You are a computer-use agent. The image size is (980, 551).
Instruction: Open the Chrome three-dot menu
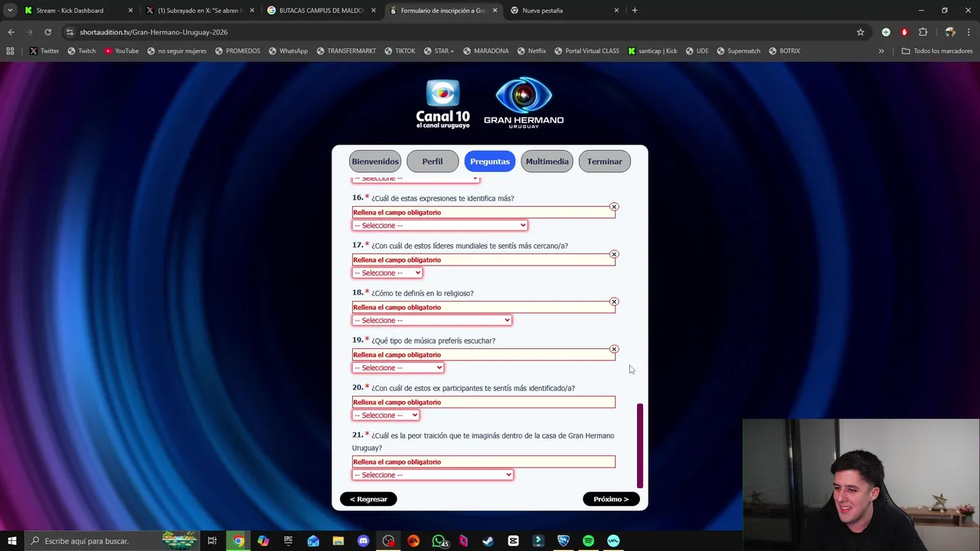969,32
